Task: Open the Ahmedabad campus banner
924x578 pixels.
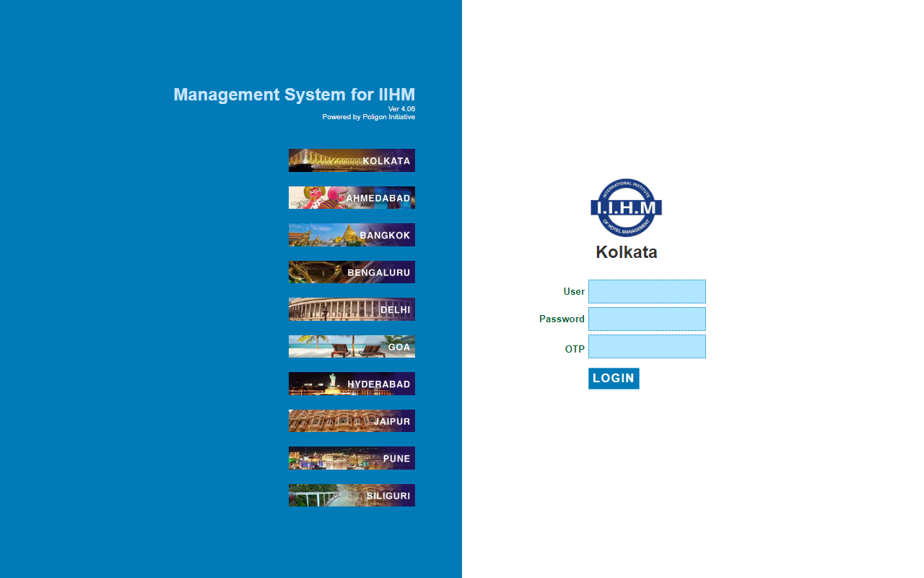Action: (352, 198)
